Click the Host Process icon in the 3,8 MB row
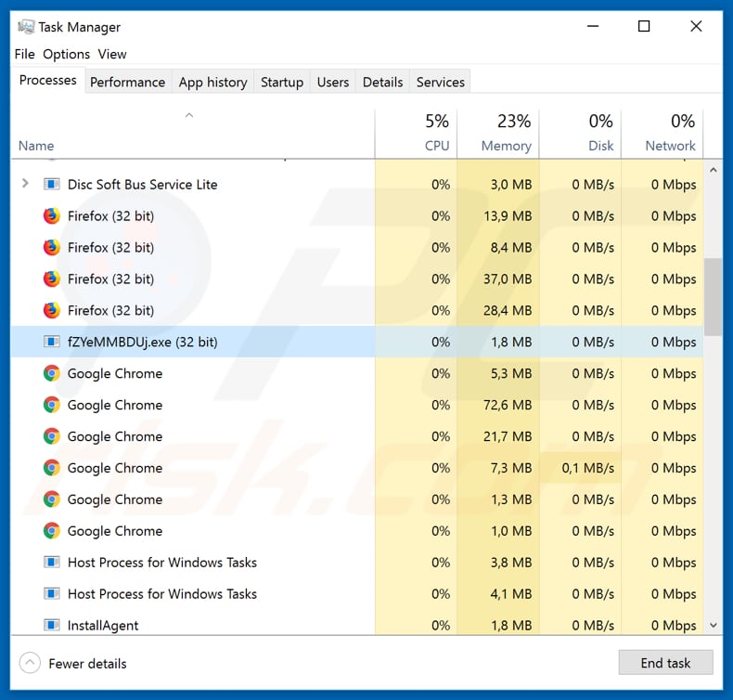The image size is (733, 700). pos(51,562)
